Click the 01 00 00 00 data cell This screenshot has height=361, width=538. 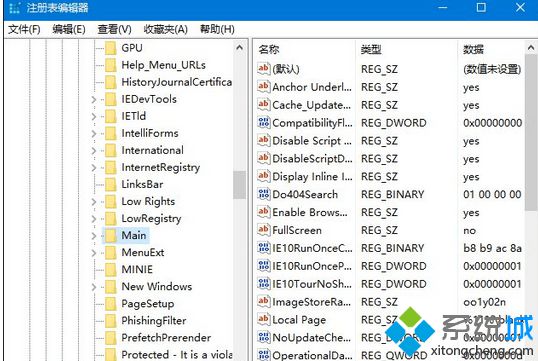click(492, 195)
